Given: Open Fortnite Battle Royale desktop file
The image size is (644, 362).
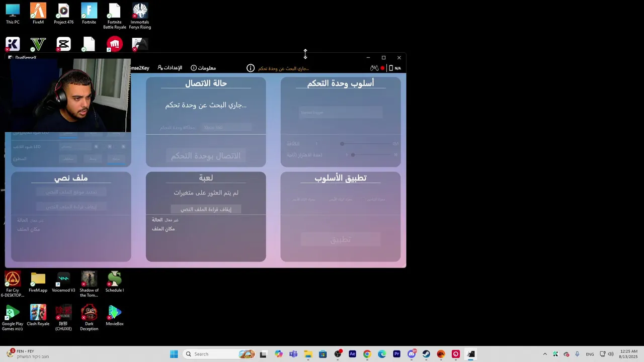Looking at the screenshot, I should click(x=115, y=16).
